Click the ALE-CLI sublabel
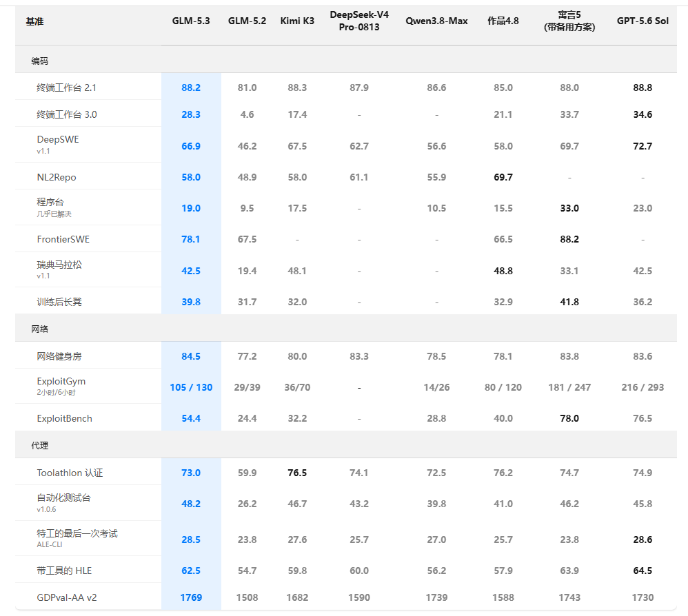The image size is (688, 616). coord(50,544)
